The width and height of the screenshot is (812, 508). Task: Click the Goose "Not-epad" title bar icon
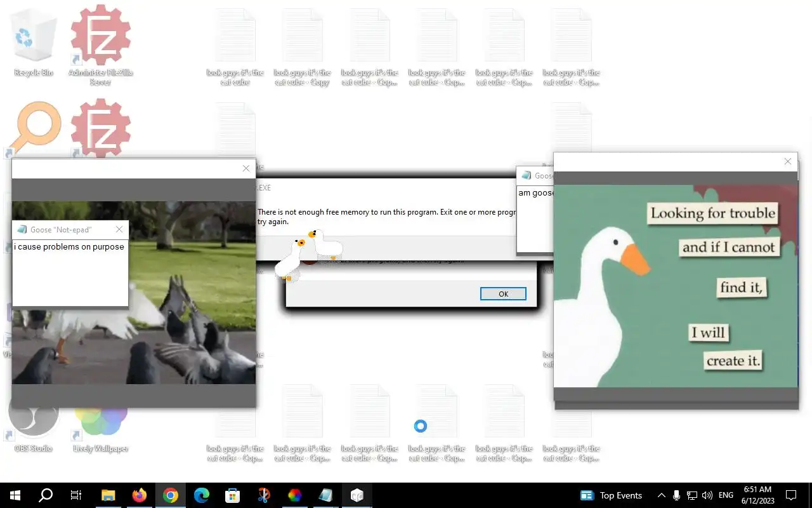point(22,229)
